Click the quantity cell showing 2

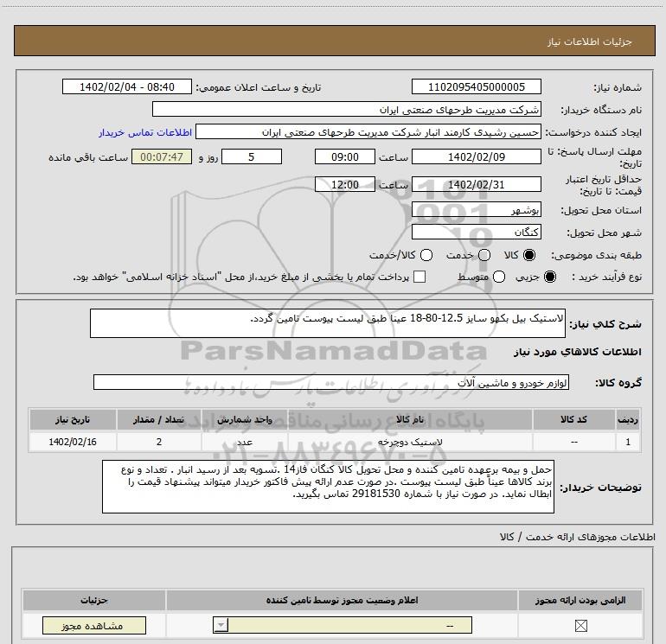tap(159, 442)
